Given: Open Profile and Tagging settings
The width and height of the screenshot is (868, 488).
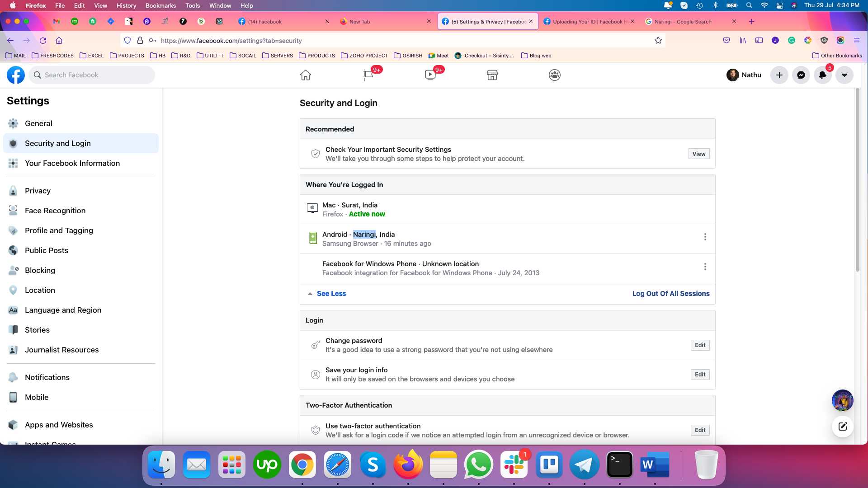Looking at the screenshot, I should 81,230.
